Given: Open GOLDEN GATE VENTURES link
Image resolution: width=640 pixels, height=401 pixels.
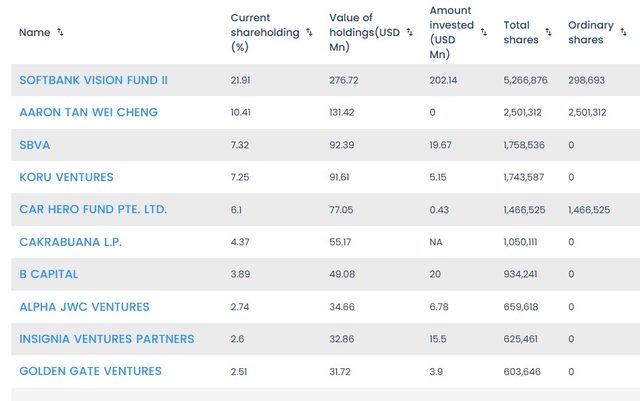Looking at the screenshot, I should (x=90, y=371).
